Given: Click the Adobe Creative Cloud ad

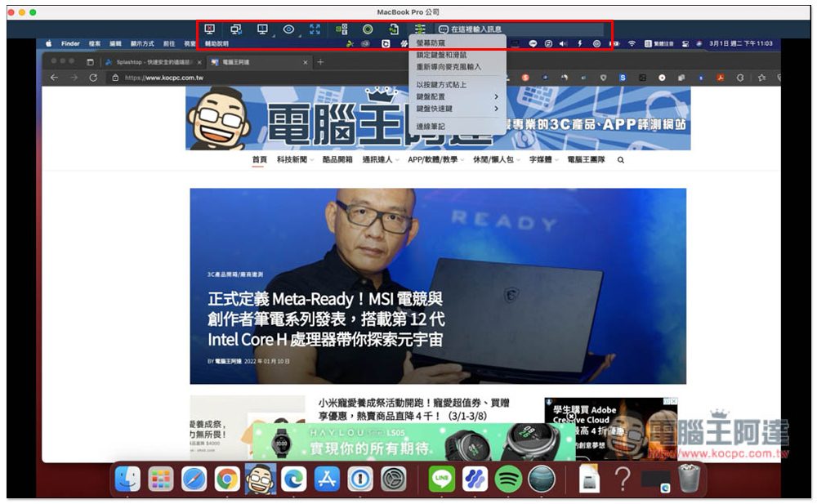Looking at the screenshot, I should pyautogui.click(x=610, y=429).
